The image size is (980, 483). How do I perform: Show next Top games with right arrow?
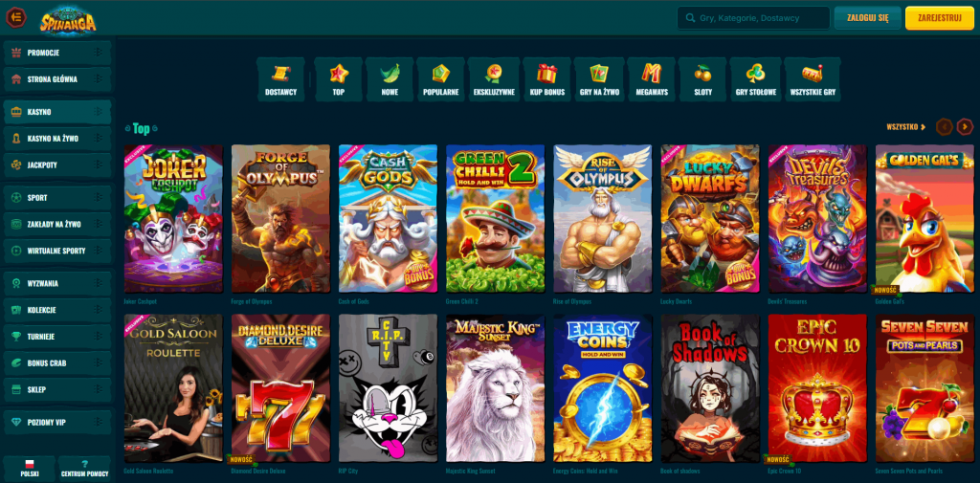coord(965,127)
